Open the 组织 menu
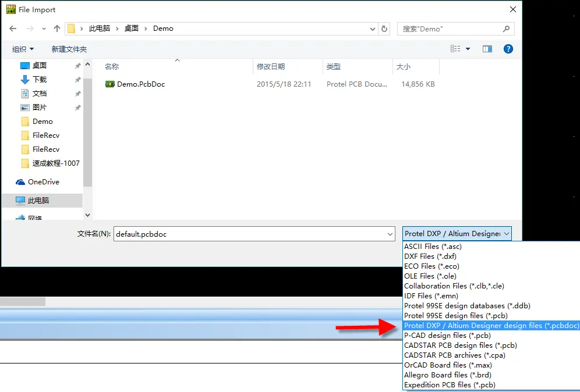This screenshot has width=580, height=392. pyautogui.click(x=23, y=49)
